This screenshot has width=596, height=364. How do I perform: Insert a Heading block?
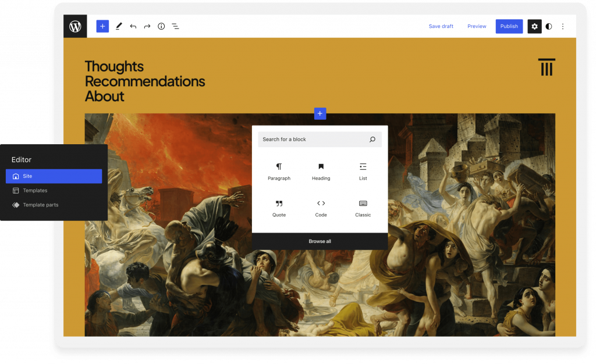[x=321, y=172]
